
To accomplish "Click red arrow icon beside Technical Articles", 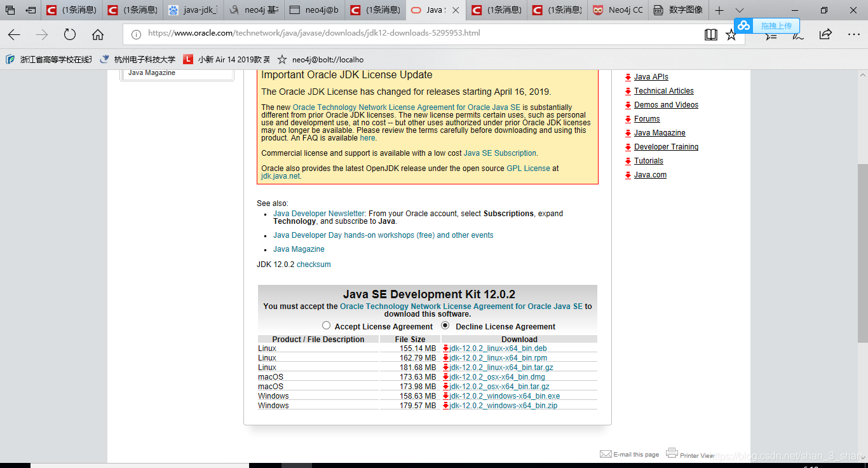I will 628,91.
